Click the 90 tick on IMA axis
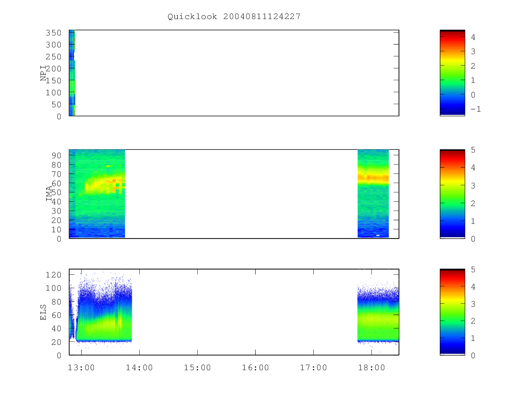Image resolution: width=532 pixels, height=399 pixels. (57, 155)
